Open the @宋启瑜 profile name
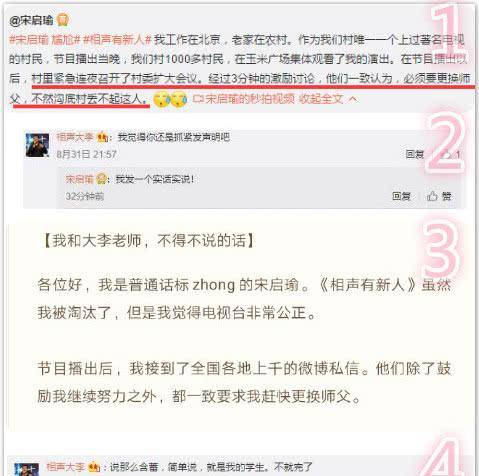 (x=32, y=21)
